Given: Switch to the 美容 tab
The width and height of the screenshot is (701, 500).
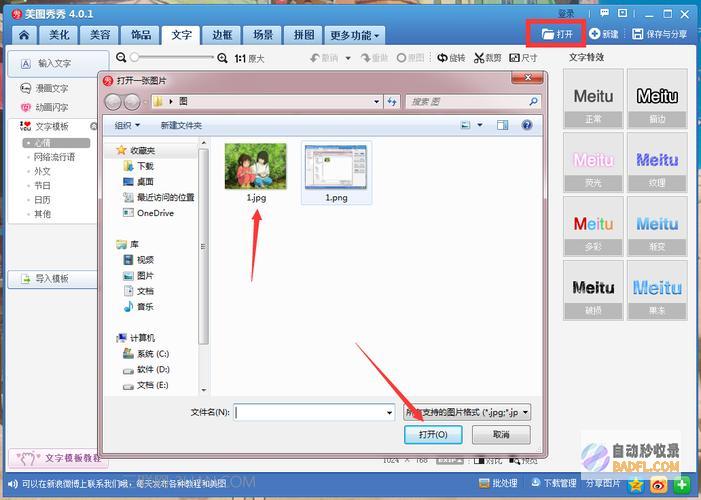Looking at the screenshot, I should 100,35.
